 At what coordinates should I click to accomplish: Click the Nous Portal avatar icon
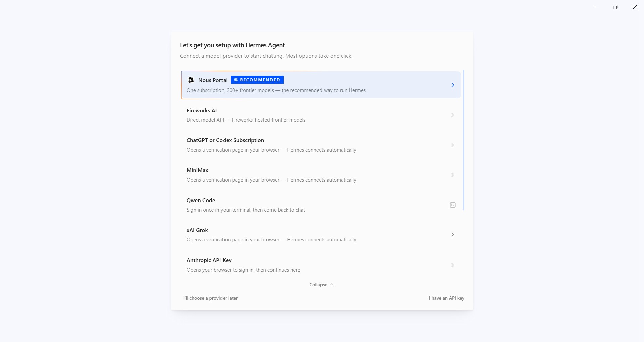191,80
